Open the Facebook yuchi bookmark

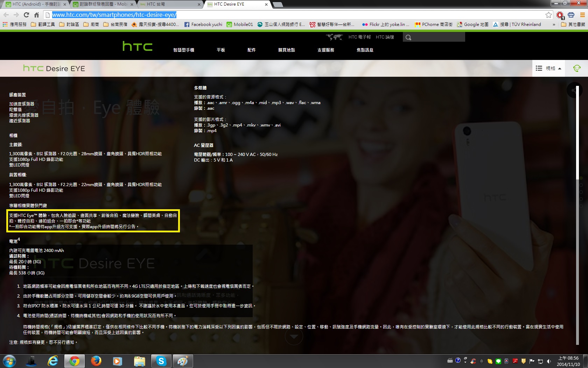coord(203,25)
